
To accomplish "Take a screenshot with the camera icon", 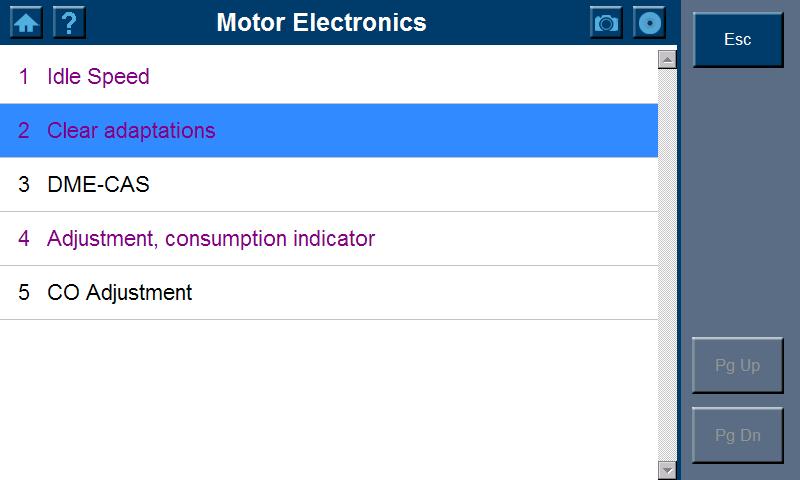I will 606,22.
